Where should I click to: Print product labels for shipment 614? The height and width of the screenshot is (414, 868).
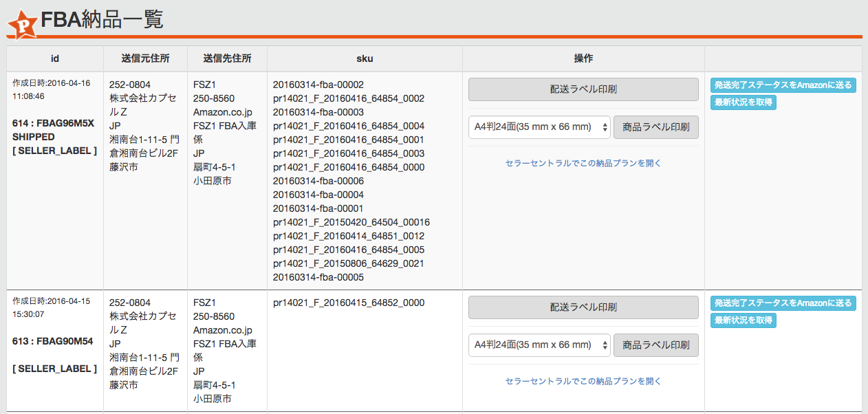(x=655, y=127)
